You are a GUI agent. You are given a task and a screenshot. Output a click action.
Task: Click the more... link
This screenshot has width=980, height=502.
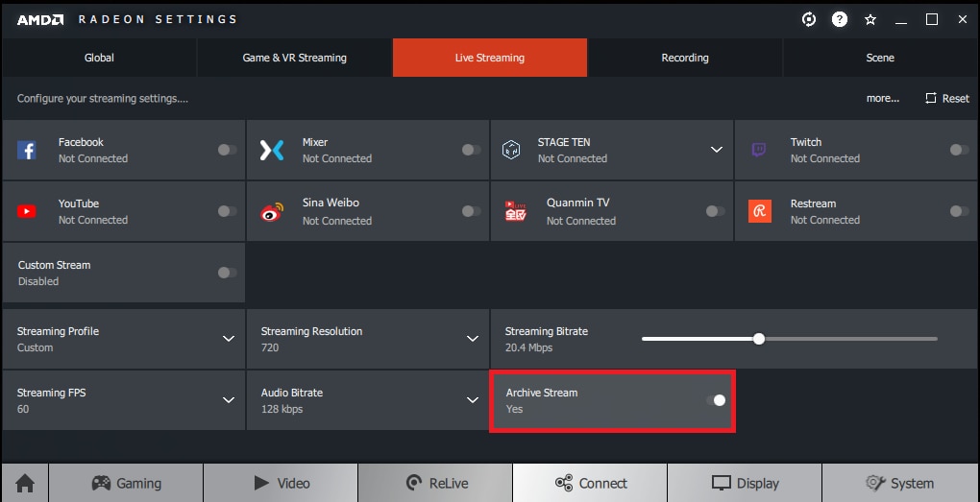[883, 98]
